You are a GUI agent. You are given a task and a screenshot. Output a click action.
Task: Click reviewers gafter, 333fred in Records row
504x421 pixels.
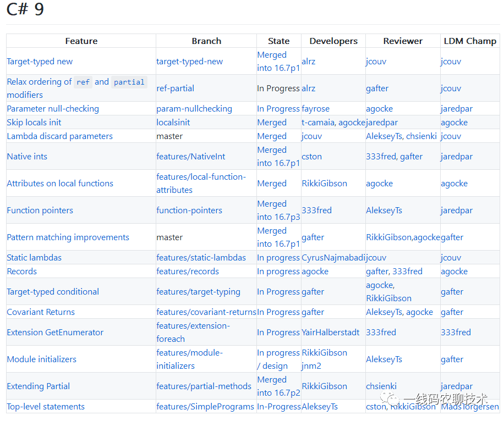pos(394,272)
